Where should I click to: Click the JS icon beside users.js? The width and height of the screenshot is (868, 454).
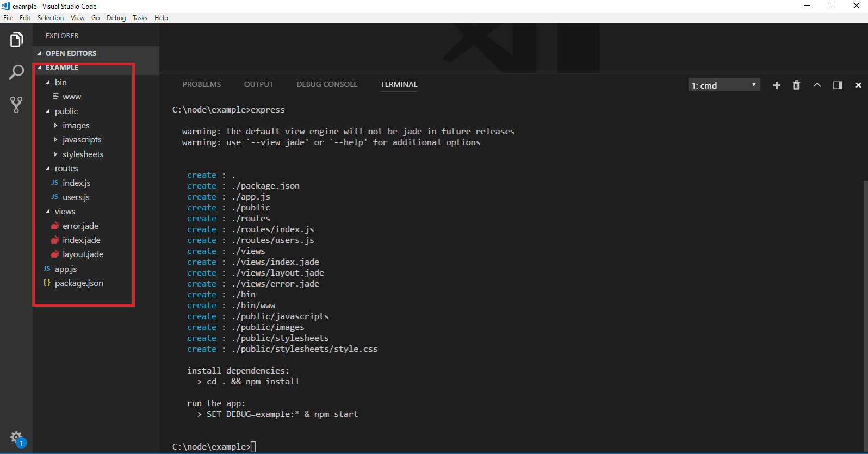54,197
